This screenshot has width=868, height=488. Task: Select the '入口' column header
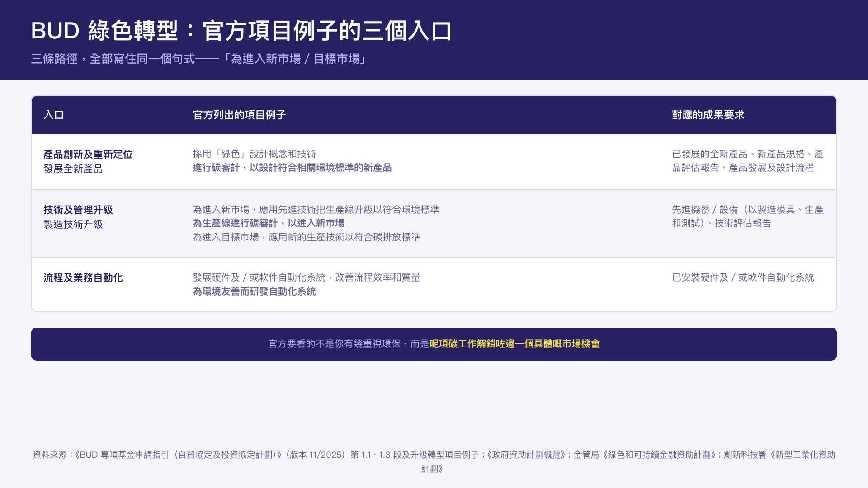point(54,115)
